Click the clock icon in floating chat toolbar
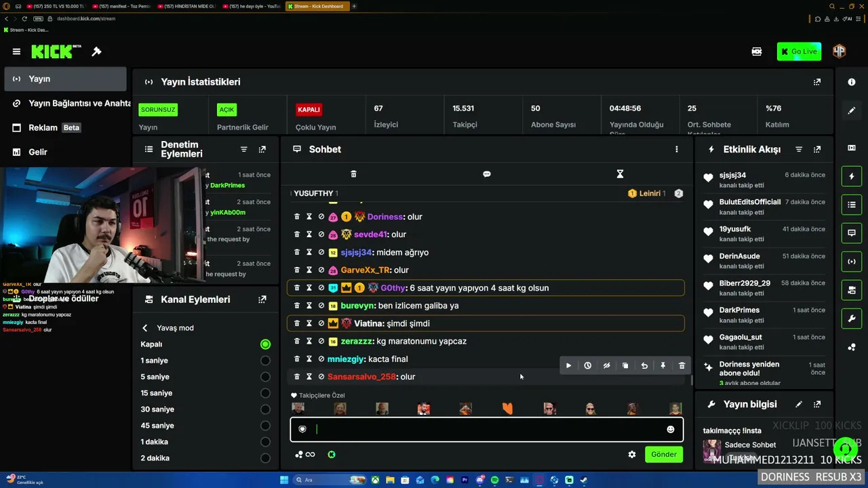The width and height of the screenshot is (868, 488). coord(587,366)
